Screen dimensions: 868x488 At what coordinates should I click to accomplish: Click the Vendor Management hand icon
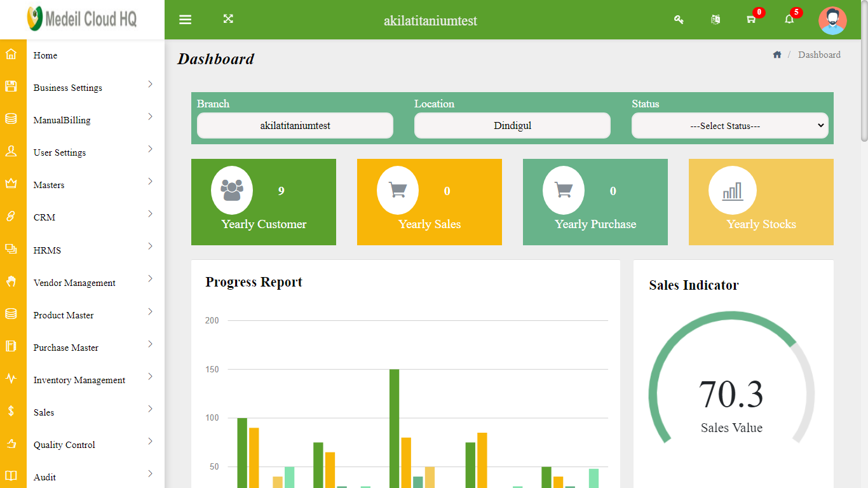point(11,281)
